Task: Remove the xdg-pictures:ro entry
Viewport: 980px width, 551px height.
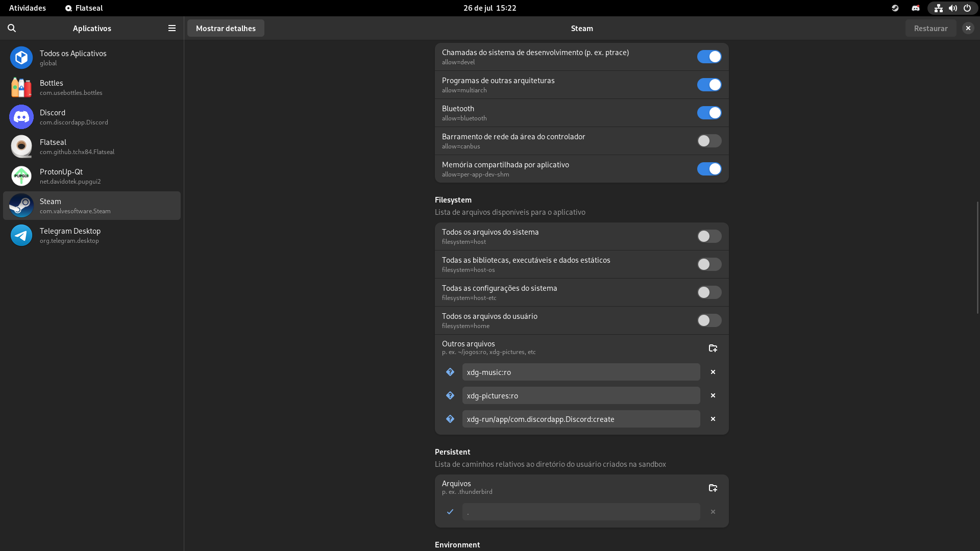Action: tap(713, 395)
